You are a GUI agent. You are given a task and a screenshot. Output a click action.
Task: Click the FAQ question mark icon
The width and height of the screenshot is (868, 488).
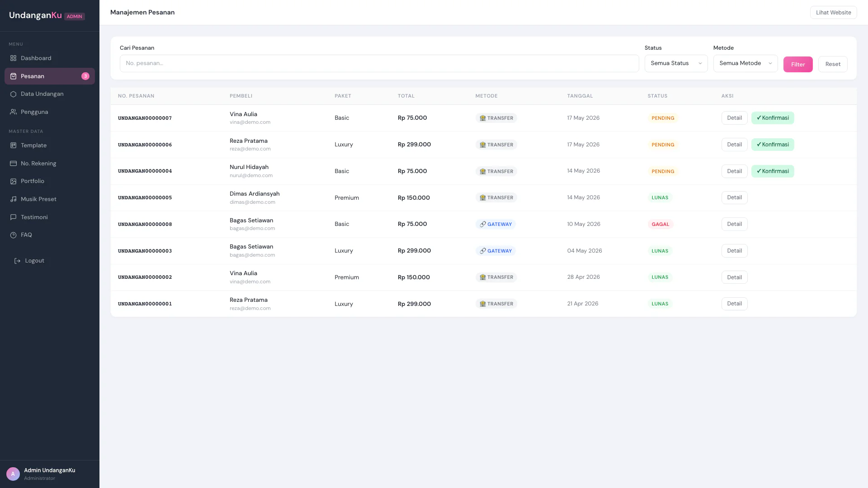pyautogui.click(x=13, y=235)
